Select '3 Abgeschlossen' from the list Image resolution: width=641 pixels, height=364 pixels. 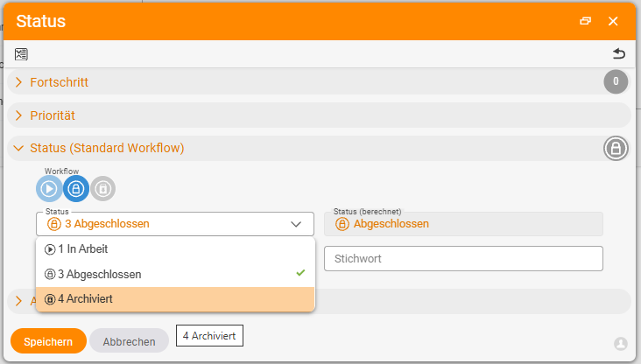click(x=175, y=274)
